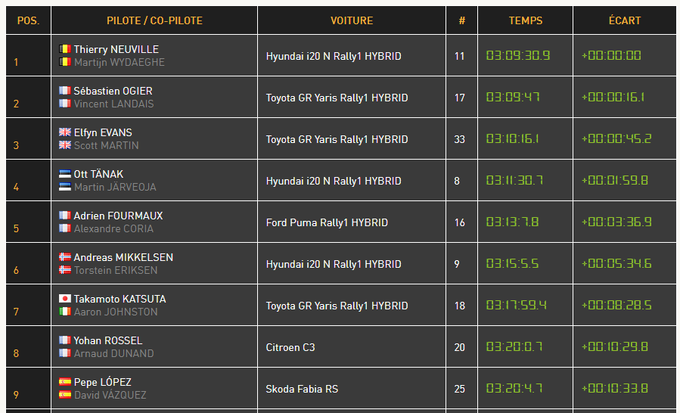Viewport: 680px width, 413px height.
Task: Click Norwegian flag beside Andreas Mikkelsen
Action: click(x=65, y=257)
